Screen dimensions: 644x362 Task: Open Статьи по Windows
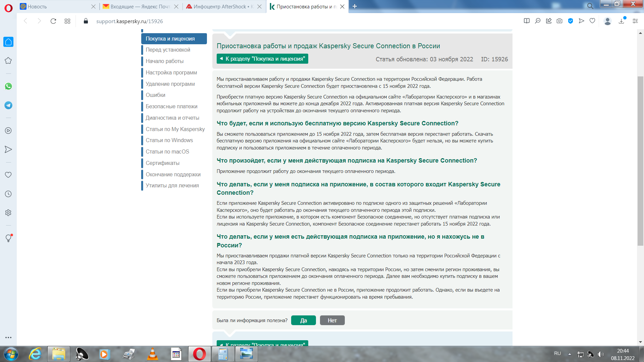169,140
